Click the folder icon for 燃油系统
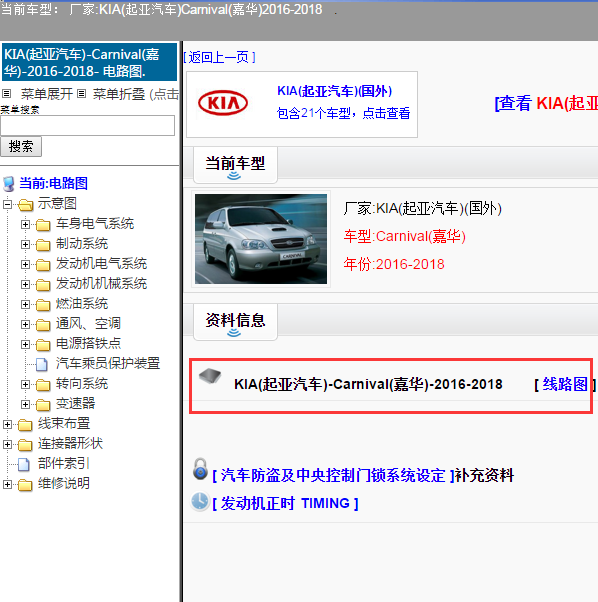598x602 pixels. coord(43,305)
